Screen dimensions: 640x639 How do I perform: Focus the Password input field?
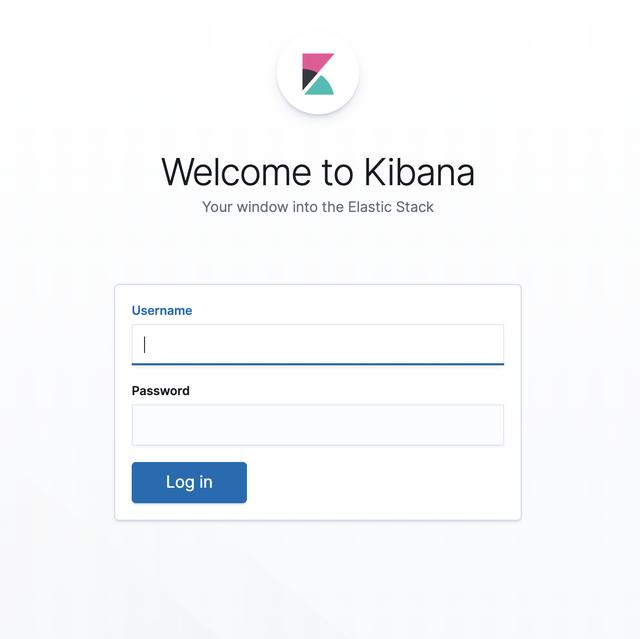coord(318,425)
